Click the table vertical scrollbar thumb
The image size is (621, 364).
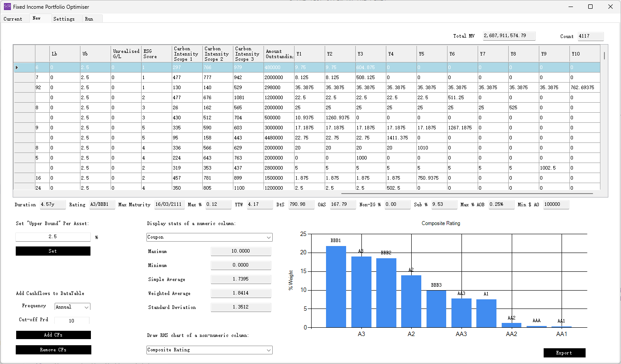[604, 55]
